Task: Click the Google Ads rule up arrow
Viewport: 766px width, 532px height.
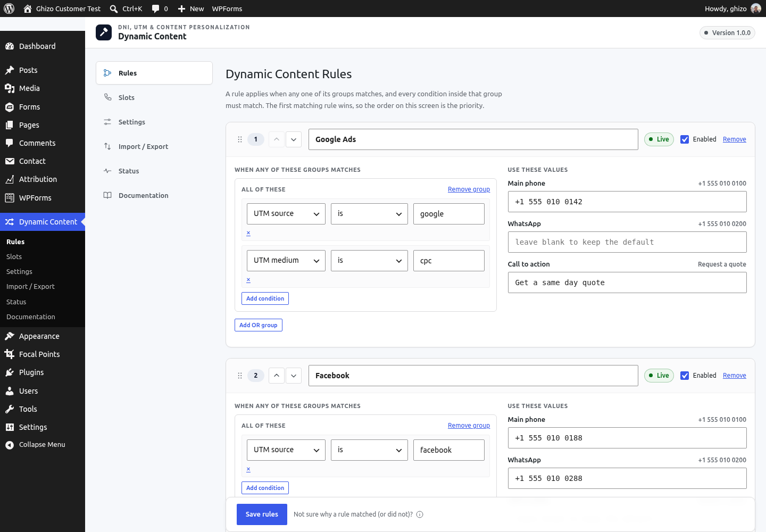Action: [x=277, y=139]
